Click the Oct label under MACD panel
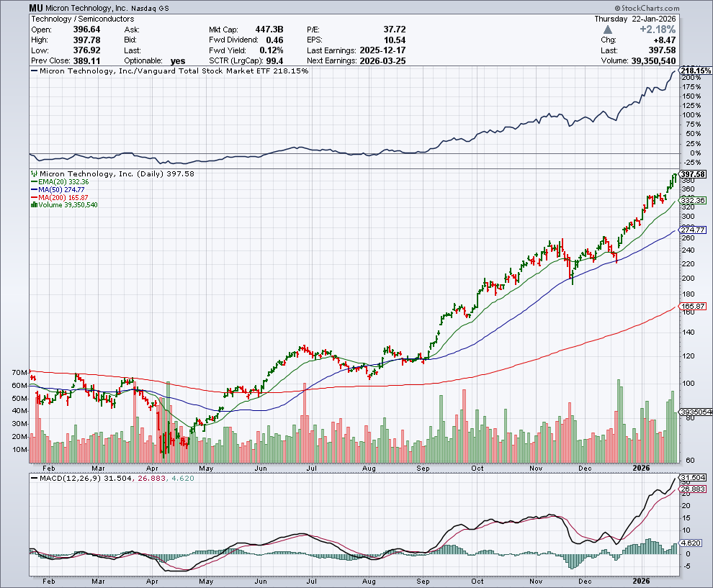713x588 pixels. click(477, 582)
